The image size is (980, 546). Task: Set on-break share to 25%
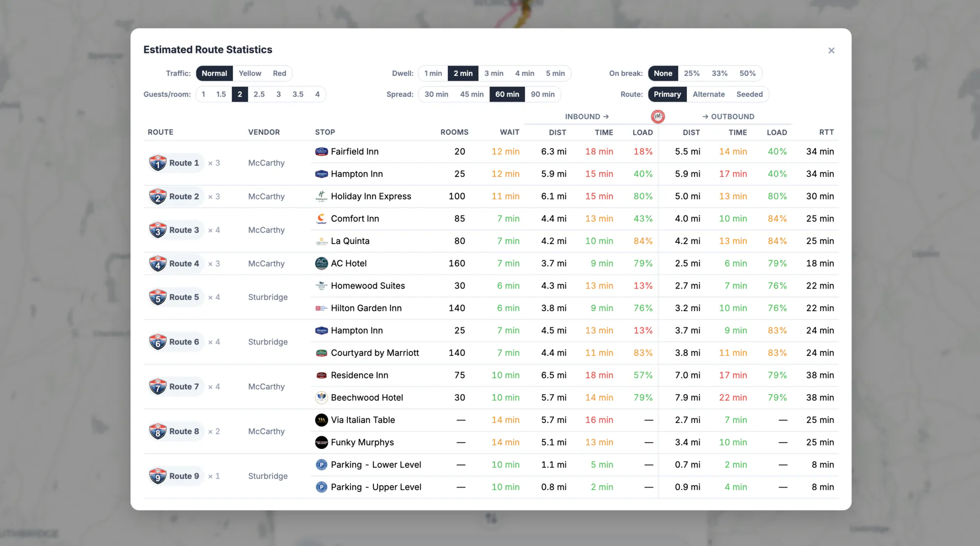(691, 74)
